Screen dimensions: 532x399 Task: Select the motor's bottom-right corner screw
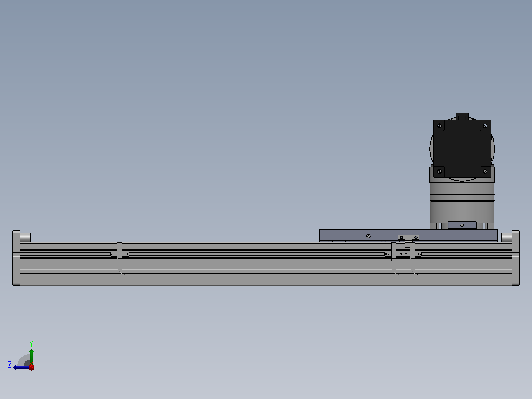[x=485, y=171]
